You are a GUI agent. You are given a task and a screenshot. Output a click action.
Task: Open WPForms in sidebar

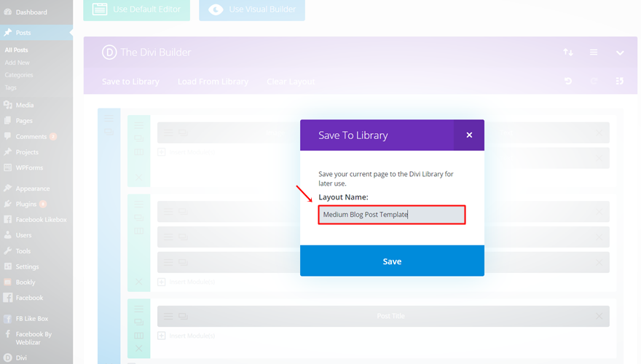tap(29, 167)
